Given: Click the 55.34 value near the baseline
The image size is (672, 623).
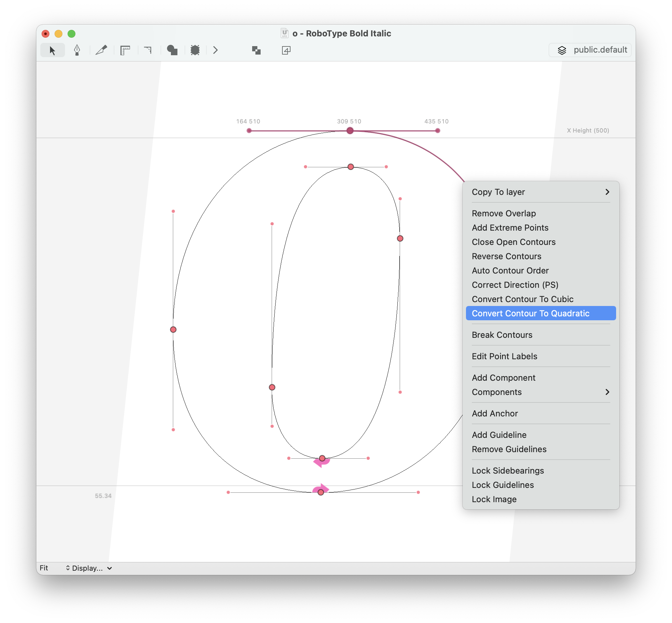Looking at the screenshot, I should coord(103,496).
